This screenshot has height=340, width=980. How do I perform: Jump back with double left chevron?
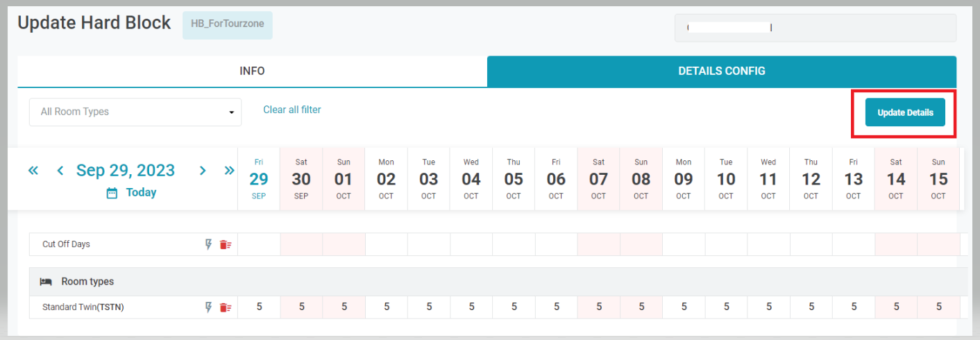coord(33,171)
